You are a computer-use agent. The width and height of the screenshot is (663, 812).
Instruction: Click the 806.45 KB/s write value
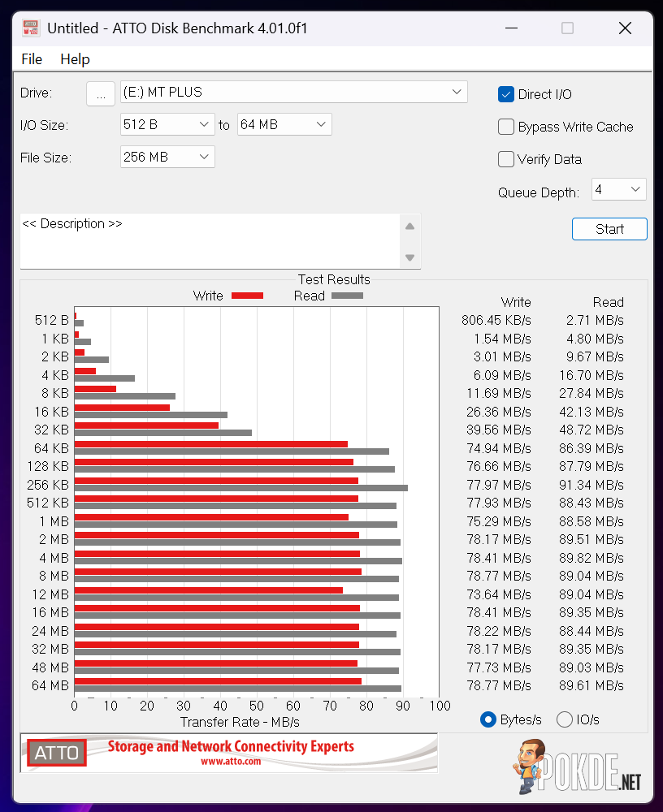click(496, 320)
